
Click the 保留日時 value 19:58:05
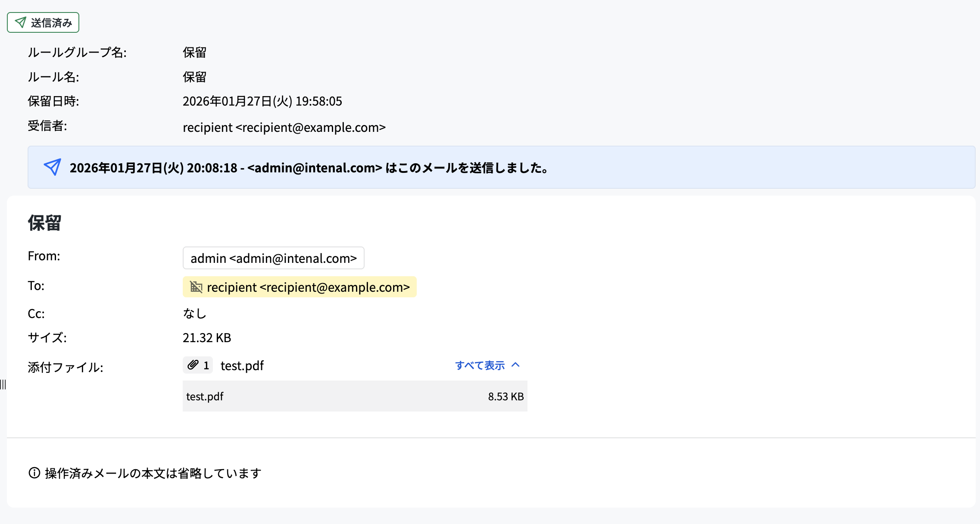point(262,101)
